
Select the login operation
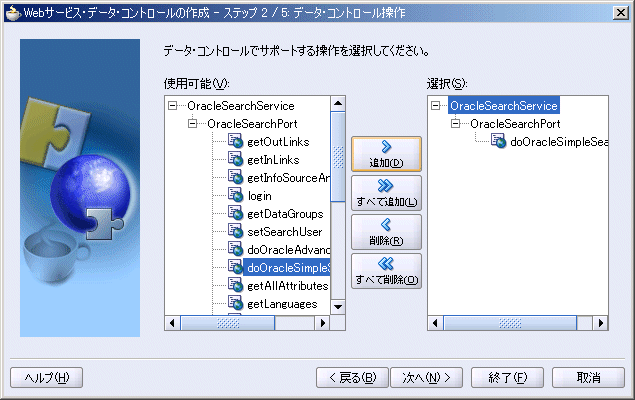pos(260,196)
